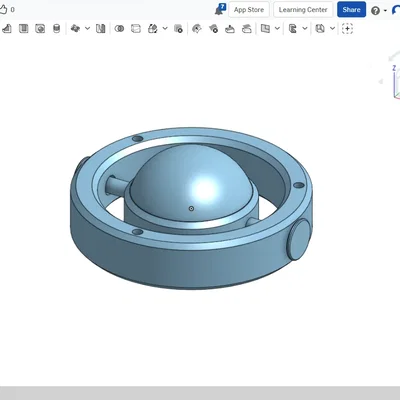
Task: Select the Split part tool
Action: [x=136, y=29]
